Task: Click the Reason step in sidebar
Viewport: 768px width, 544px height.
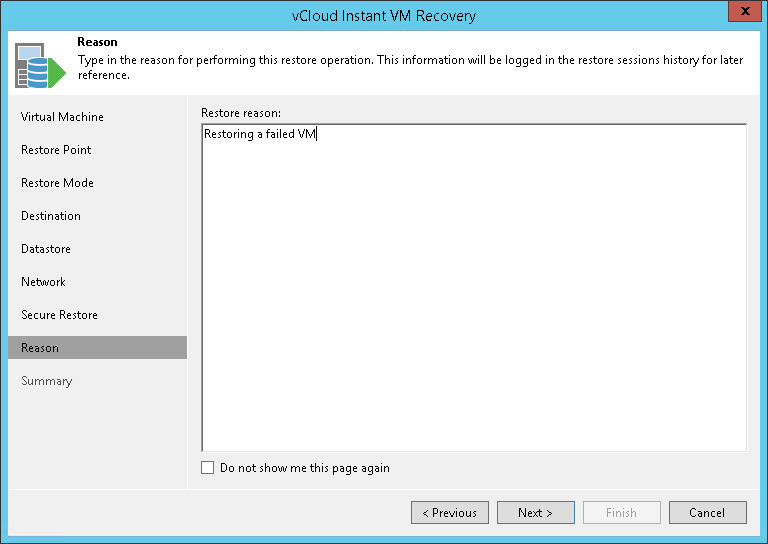Action: tap(40, 348)
